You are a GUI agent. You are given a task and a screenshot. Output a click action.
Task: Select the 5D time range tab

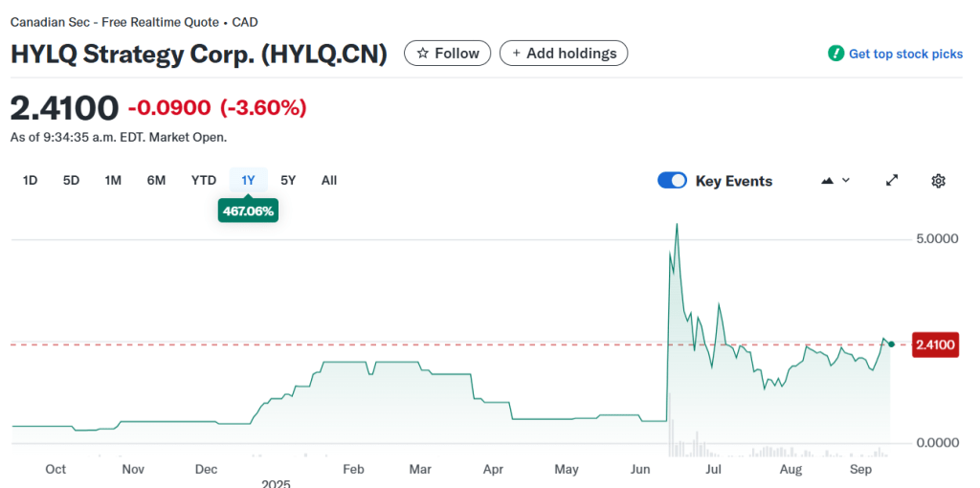(x=71, y=181)
